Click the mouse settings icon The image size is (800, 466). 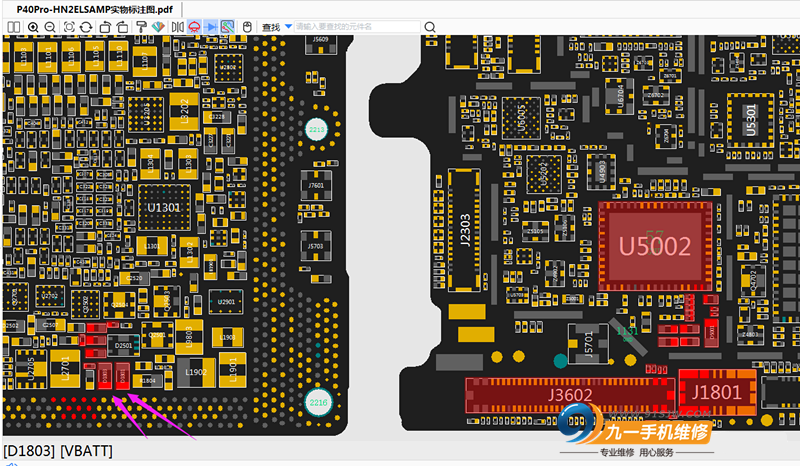[x=247, y=27]
